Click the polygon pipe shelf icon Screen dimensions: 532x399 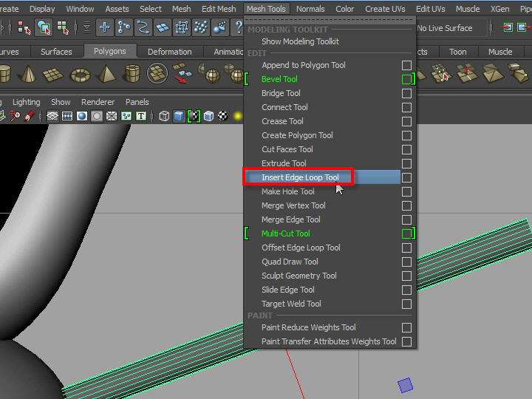point(132,74)
